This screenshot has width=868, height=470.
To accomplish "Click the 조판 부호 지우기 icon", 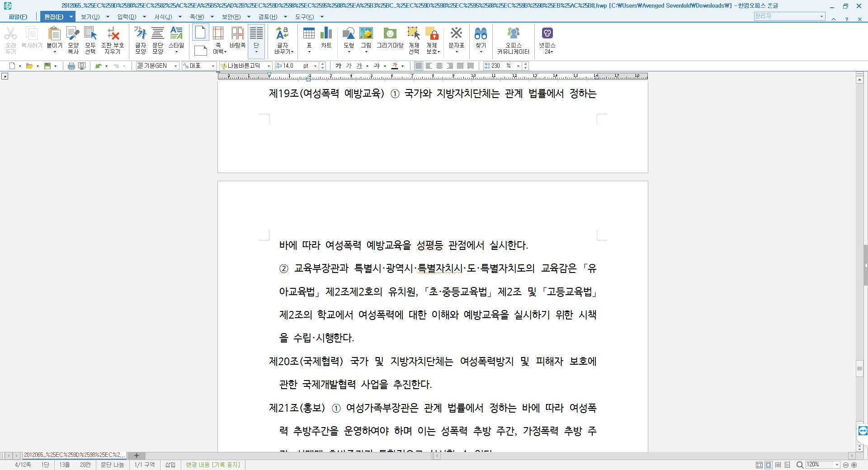I will [x=113, y=39].
